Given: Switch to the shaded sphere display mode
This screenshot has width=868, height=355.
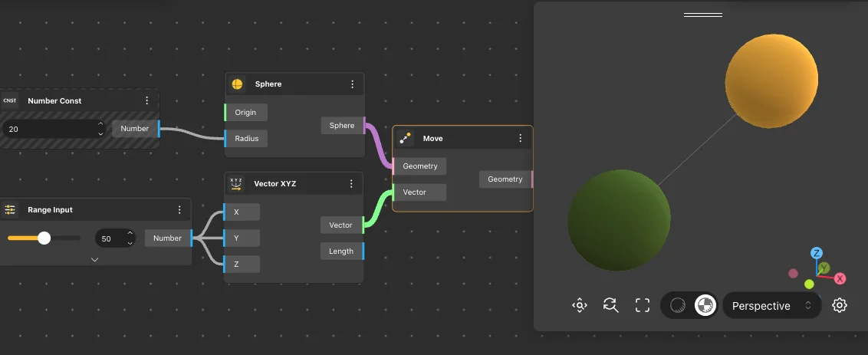Looking at the screenshot, I should [x=678, y=306].
